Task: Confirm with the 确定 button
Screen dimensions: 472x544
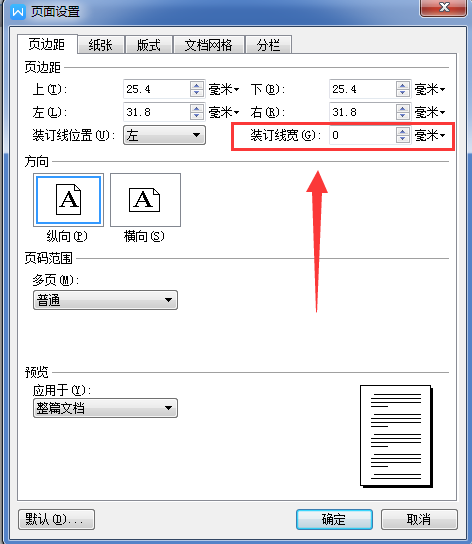Action: (x=334, y=519)
